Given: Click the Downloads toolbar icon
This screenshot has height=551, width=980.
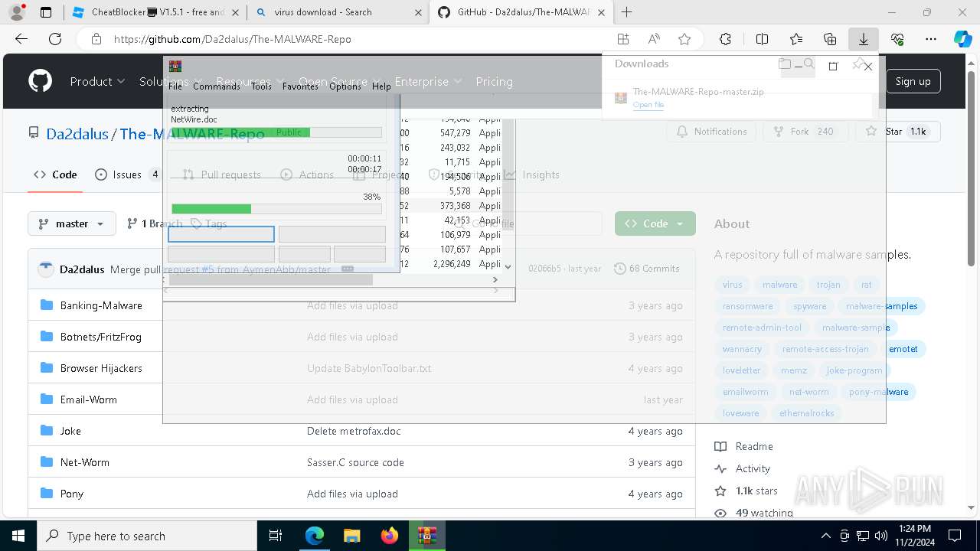Looking at the screenshot, I should click(x=864, y=39).
